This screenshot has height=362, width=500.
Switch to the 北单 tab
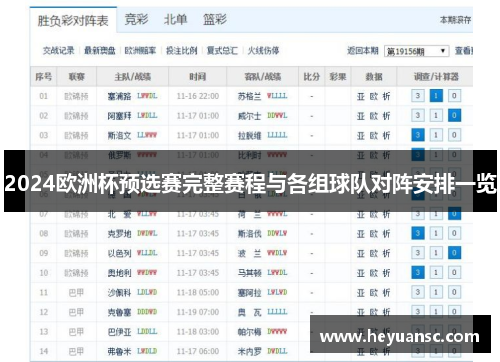(x=175, y=19)
